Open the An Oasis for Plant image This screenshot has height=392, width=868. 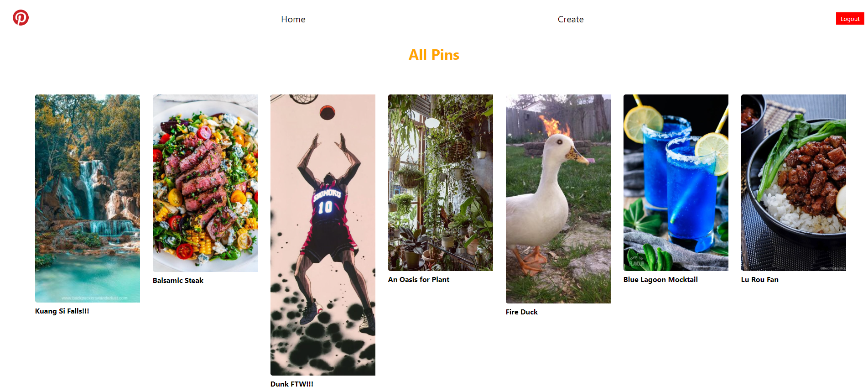pyautogui.click(x=441, y=183)
